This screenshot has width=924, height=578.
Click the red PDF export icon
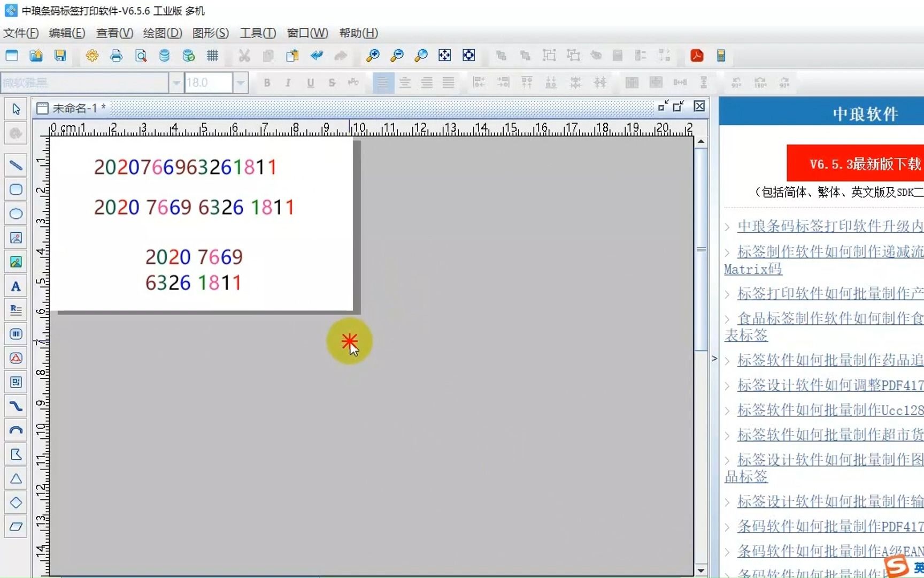click(697, 56)
